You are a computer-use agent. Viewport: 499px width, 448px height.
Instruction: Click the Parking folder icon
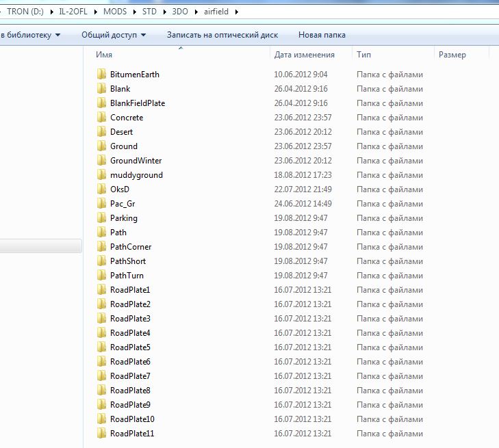pos(101,218)
